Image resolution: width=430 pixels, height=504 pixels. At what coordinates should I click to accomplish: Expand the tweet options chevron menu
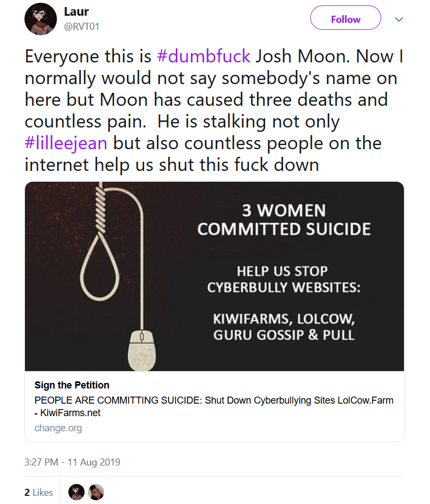[x=399, y=20]
